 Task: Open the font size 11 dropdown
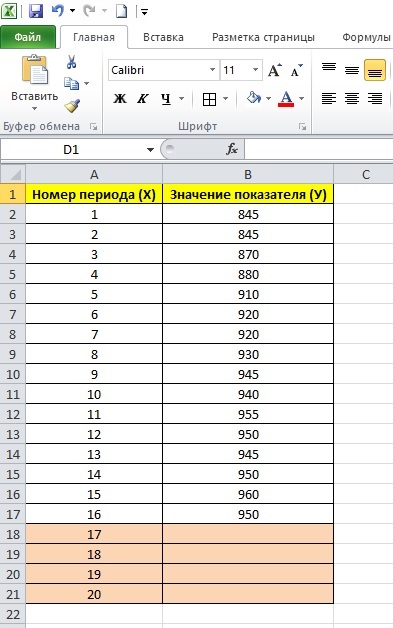255,70
